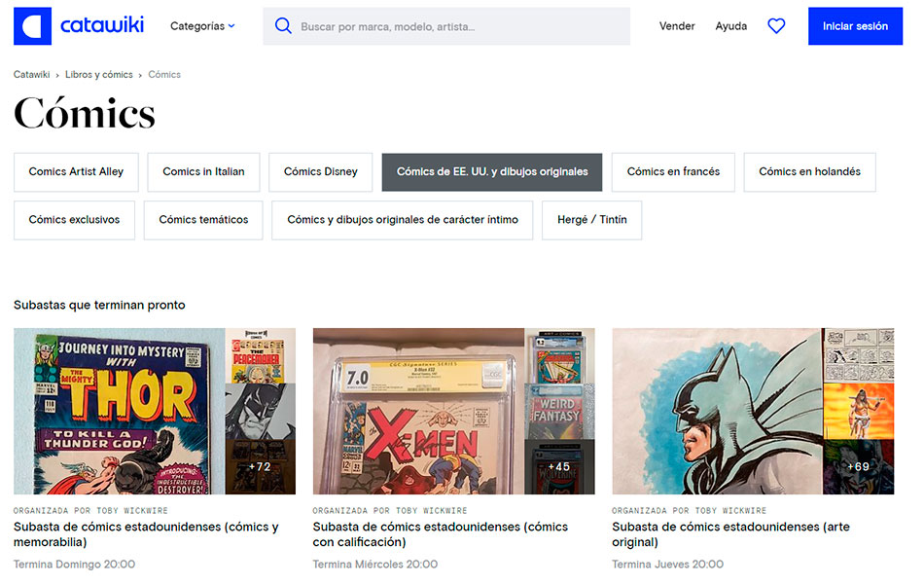
Task: Select the Hergé / Tintín filter
Action: pos(591,220)
